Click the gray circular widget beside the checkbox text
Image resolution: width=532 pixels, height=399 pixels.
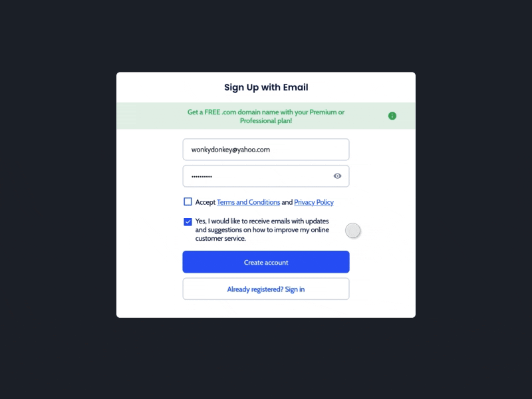coord(352,231)
